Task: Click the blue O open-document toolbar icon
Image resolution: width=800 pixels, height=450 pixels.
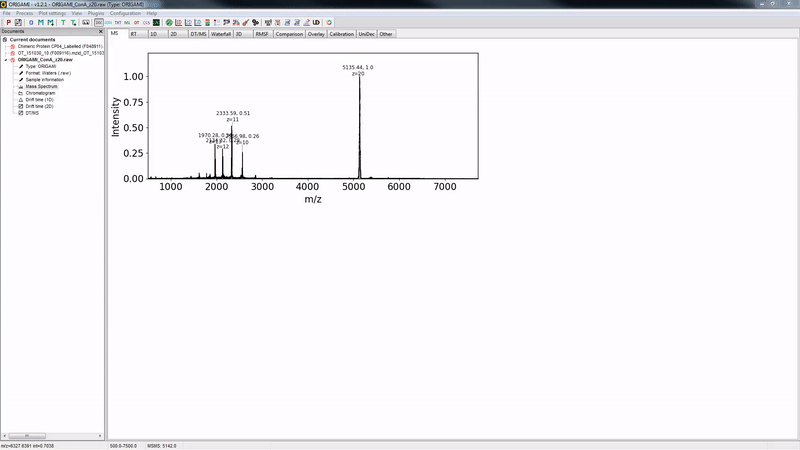Action: point(31,22)
